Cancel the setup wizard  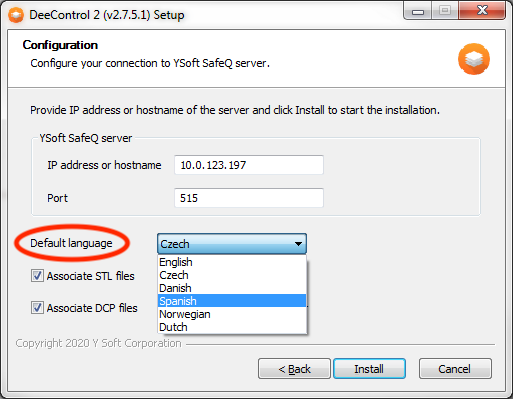click(455, 369)
